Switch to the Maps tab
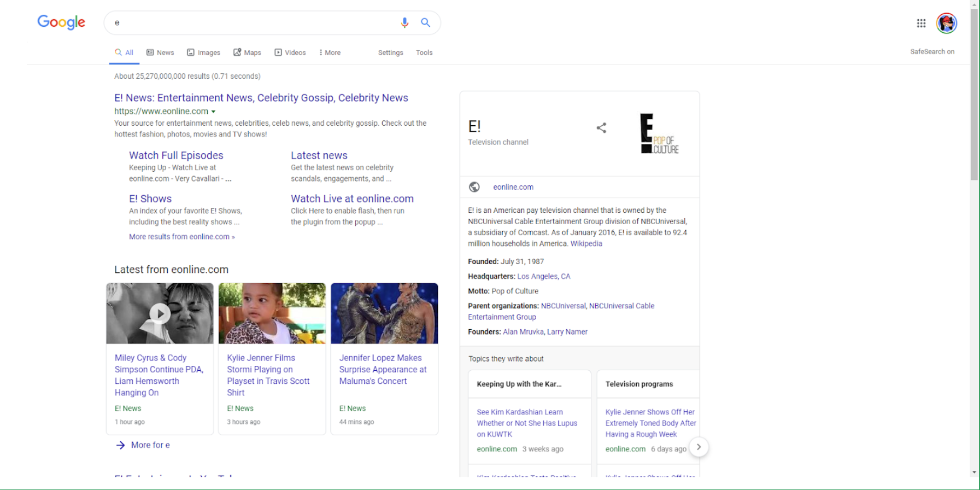The image size is (980, 490). coord(247,52)
